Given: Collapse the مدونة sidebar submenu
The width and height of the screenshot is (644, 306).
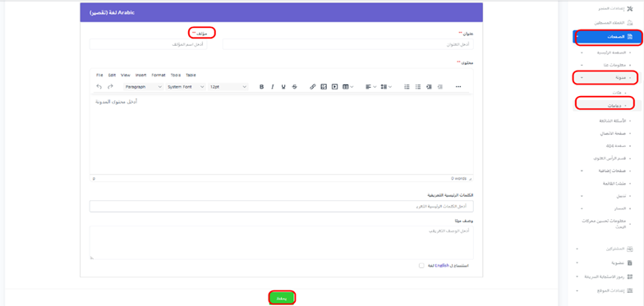Looking at the screenshot, I should click(582, 77).
